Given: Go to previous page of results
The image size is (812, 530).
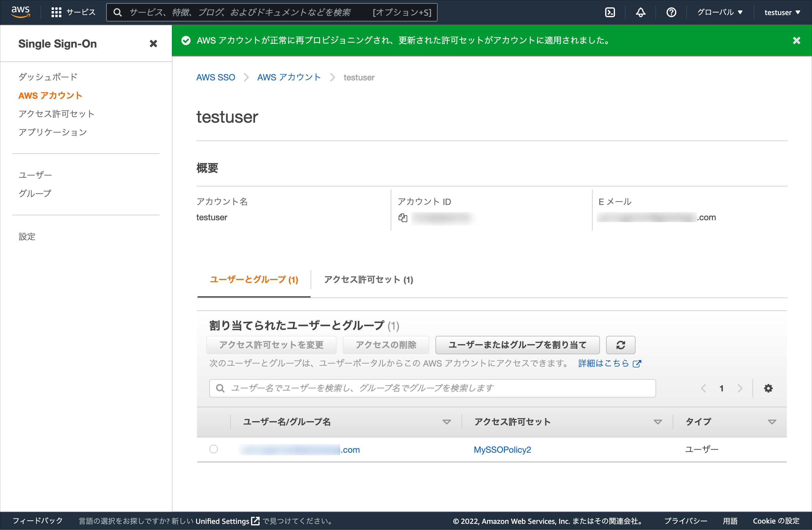Looking at the screenshot, I should pos(703,388).
